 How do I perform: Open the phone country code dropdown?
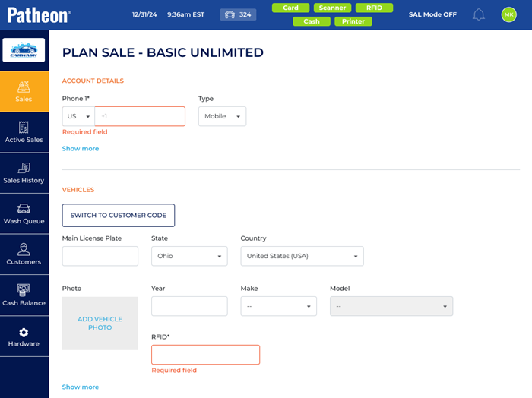click(x=78, y=116)
